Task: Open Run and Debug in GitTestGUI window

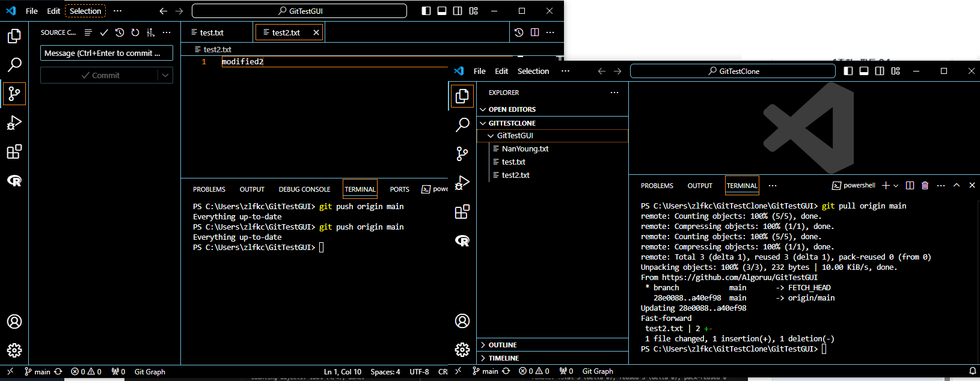Action: (x=14, y=123)
